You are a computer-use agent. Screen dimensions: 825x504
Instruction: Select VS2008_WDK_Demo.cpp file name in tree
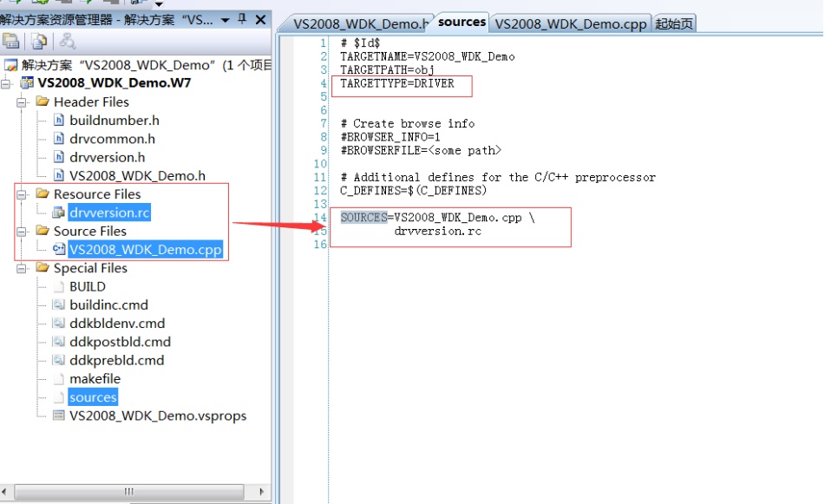(145, 249)
